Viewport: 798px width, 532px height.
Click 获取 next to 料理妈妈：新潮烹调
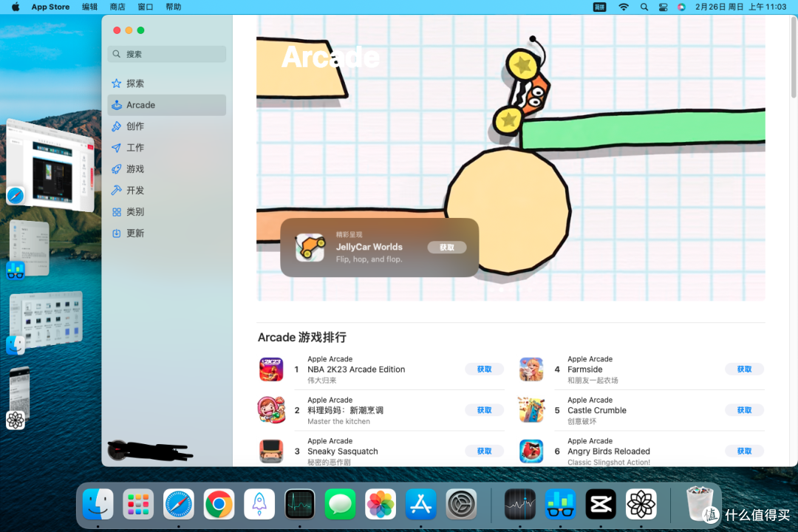(x=485, y=410)
